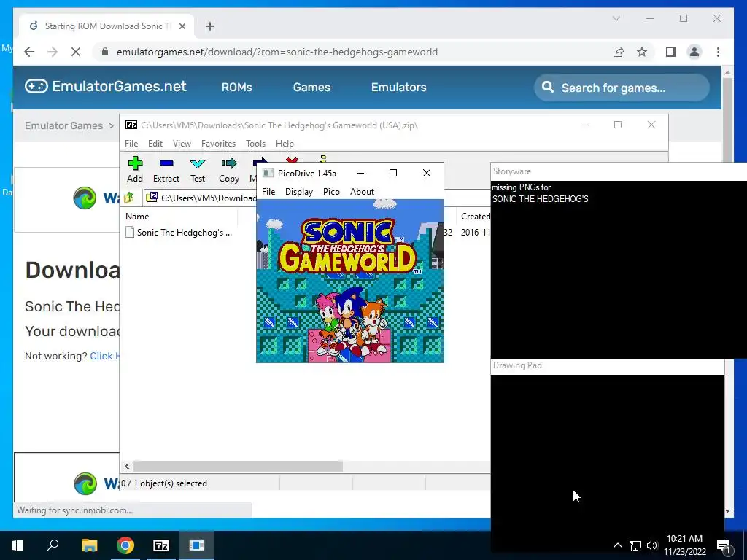Open the Windows Start menu

point(18,545)
